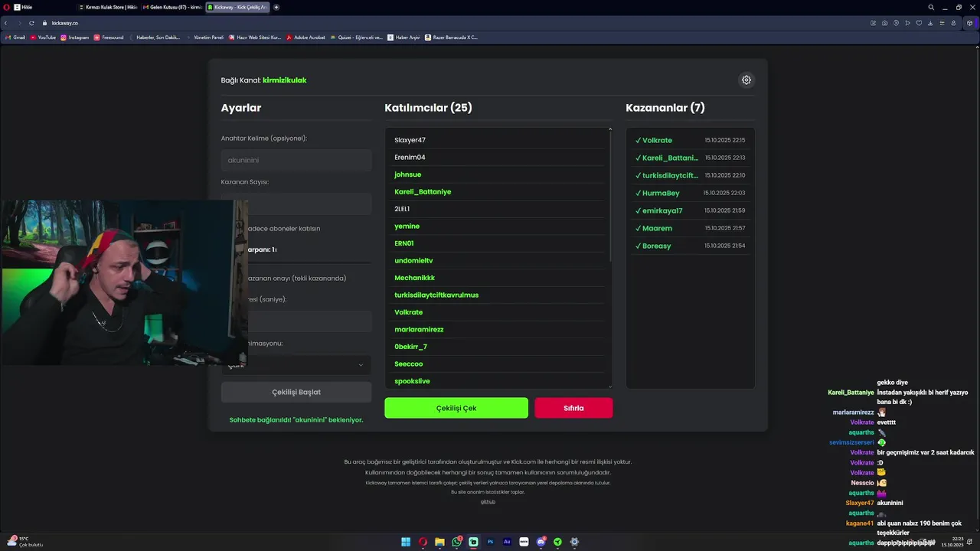
Task: Select the Kickaway browser tab
Action: pos(237,7)
